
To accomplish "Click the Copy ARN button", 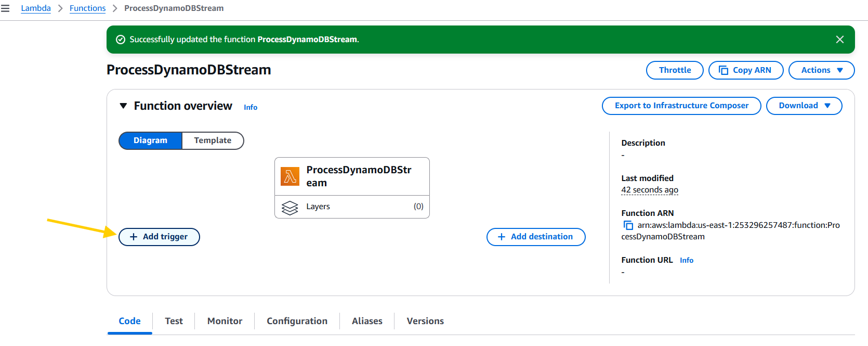I will coord(745,70).
